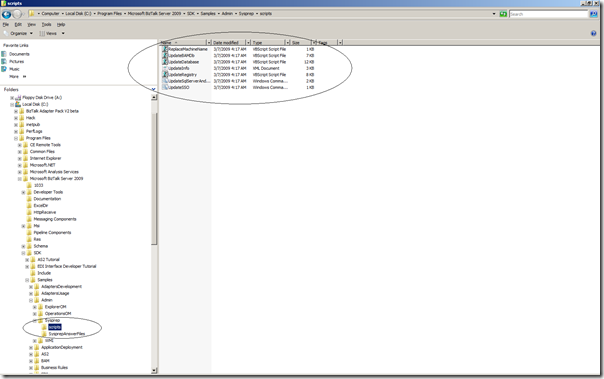Click the UpdateDatabase script file icon
The width and height of the screenshot is (604, 379).
click(x=164, y=62)
